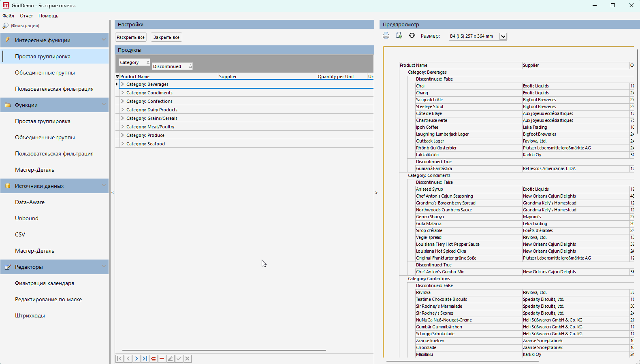
Task: Open the paper size dropdown
Action: click(x=503, y=36)
